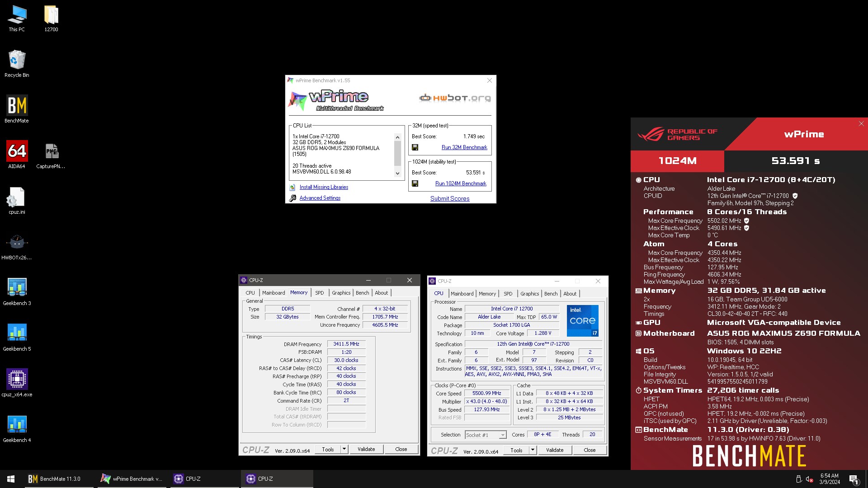The width and height of the screenshot is (868, 488).
Task: Launch Geekbench 3 desktop shortcut
Action: coord(17,292)
